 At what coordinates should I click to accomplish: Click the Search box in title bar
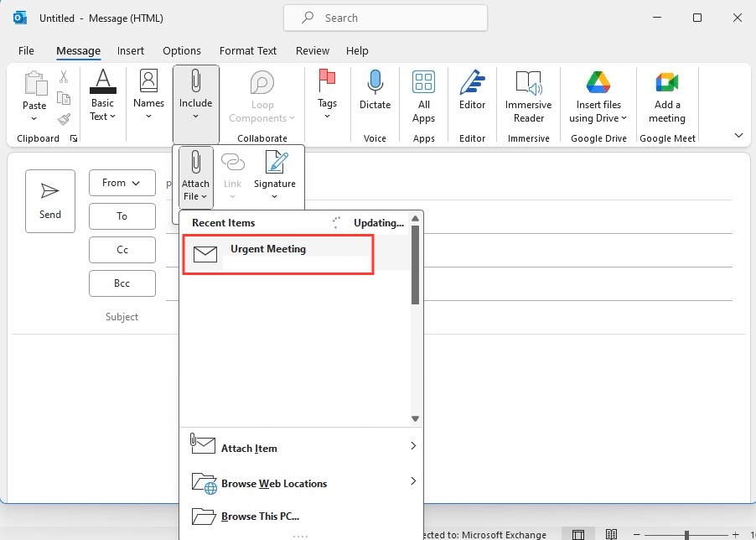tap(386, 18)
